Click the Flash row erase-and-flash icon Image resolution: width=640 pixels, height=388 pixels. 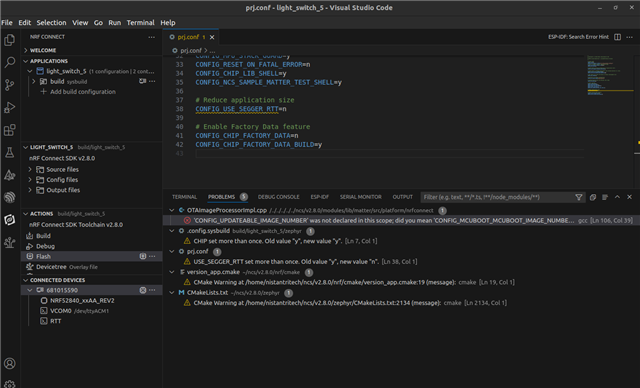coord(142,256)
